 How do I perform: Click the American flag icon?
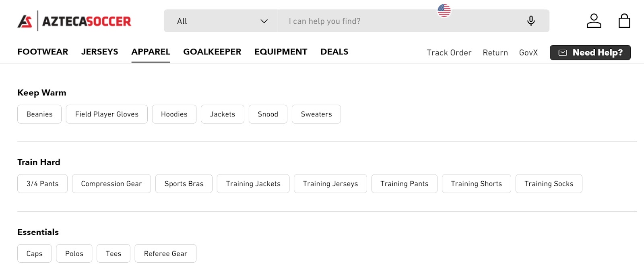[x=444, y=10]
